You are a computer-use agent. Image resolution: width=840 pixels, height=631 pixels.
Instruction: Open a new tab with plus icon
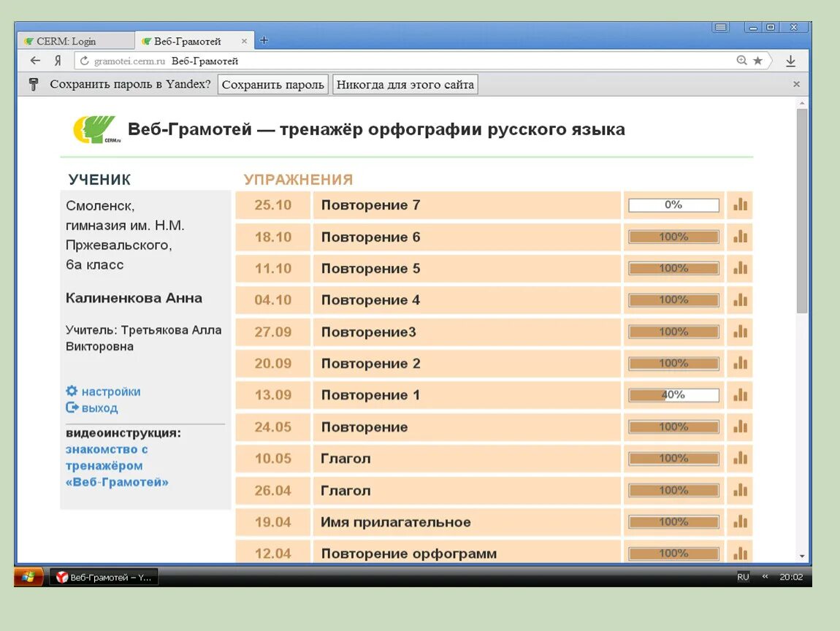[264, 40]
